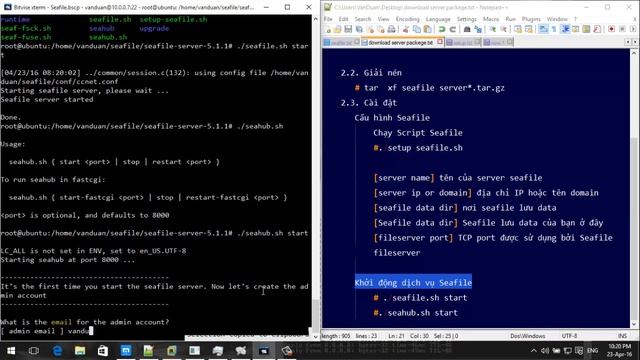Toggle the Indent guide toolbar button
The height and width of the screenshot is (360, 640).
coord(565,29)
